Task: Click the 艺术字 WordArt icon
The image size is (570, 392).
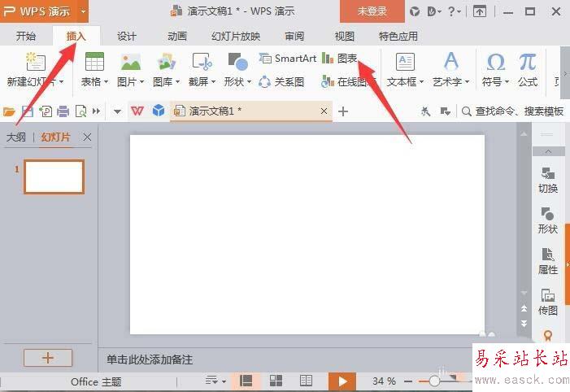Action: tap(451, 61)
